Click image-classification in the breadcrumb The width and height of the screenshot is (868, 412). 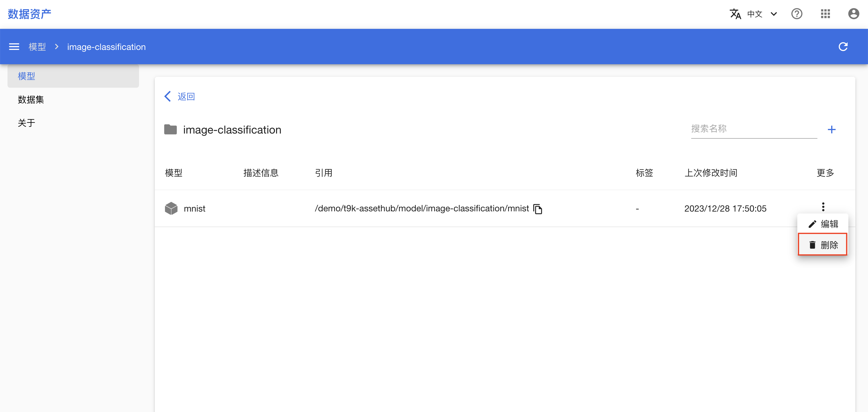point(107,47)
